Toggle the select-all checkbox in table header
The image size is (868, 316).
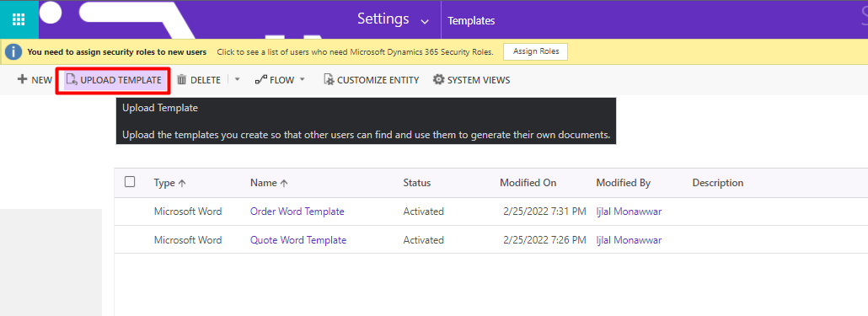pyautogui.click(x=130, y=181)
